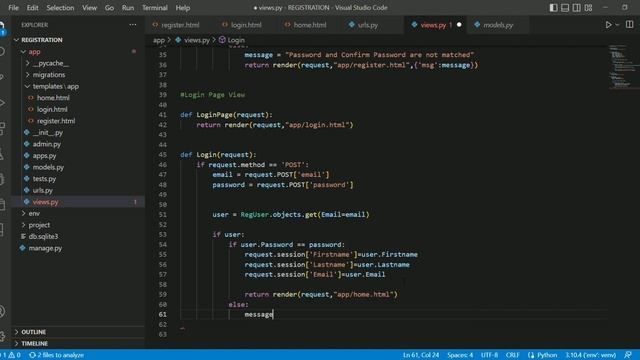This screenshot has width=640, height=360.
Task: Click line number 51 in the gutter
Action: pyautogui.click(x=163, y=215)
